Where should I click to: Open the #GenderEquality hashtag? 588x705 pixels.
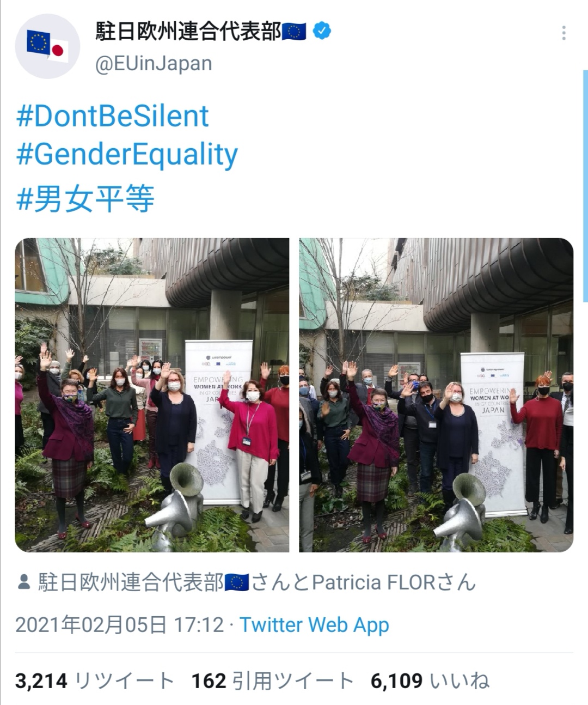(127, 155)
